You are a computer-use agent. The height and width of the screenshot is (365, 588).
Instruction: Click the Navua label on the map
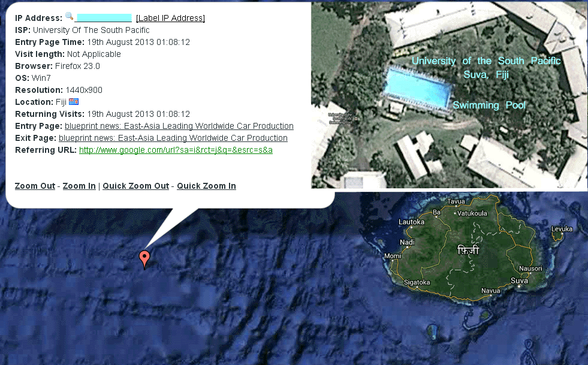click(x=490, y=290)
